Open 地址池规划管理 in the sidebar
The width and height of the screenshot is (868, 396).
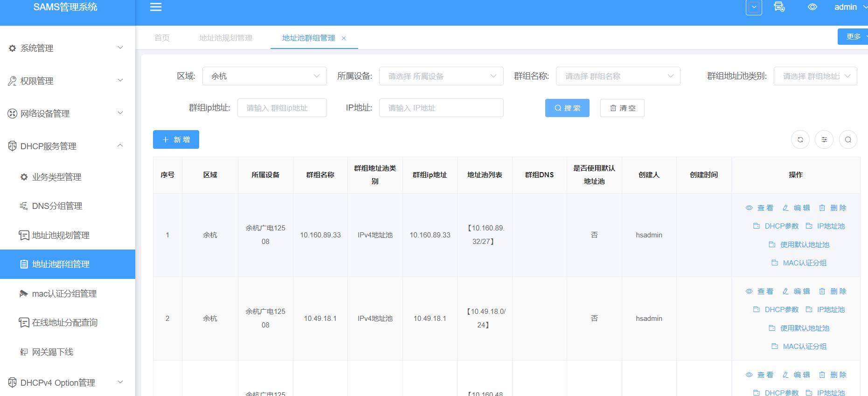[x=68, y=235]
